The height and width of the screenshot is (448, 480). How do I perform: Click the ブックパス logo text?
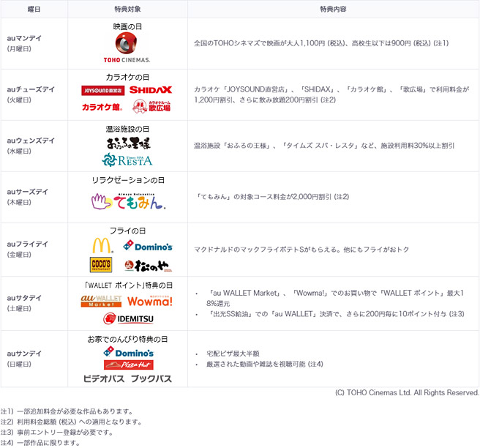coord(151,378)
